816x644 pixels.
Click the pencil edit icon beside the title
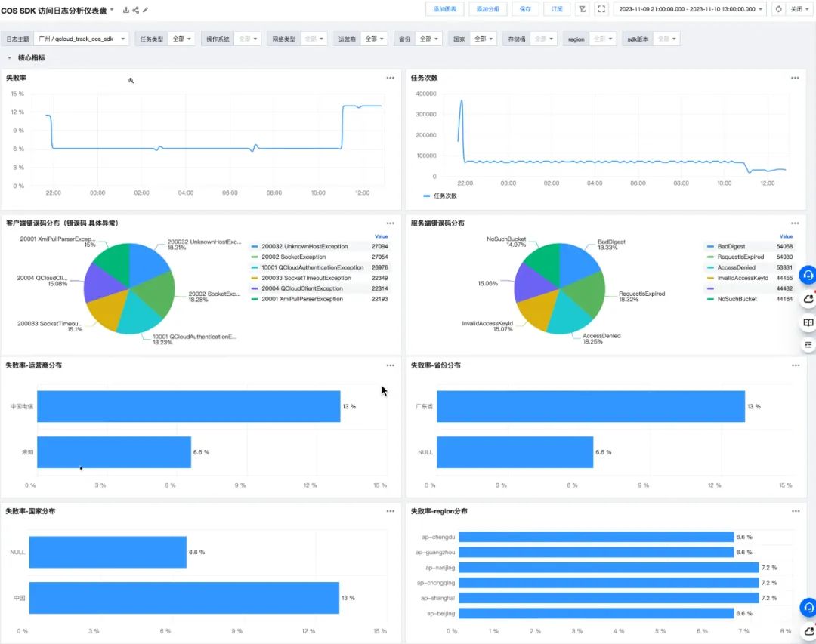tap(146, 10)
